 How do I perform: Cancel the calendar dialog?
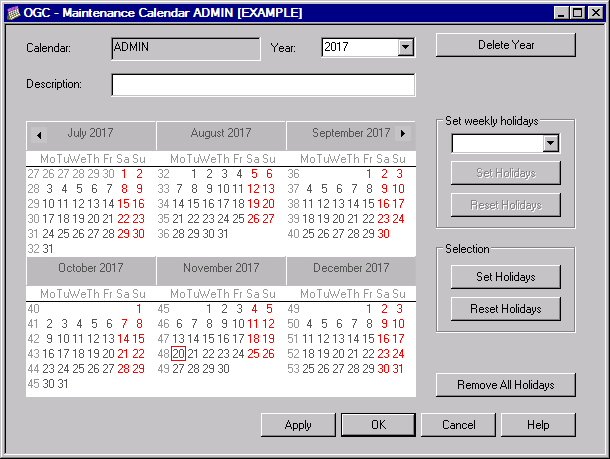(x=458, y=425)
